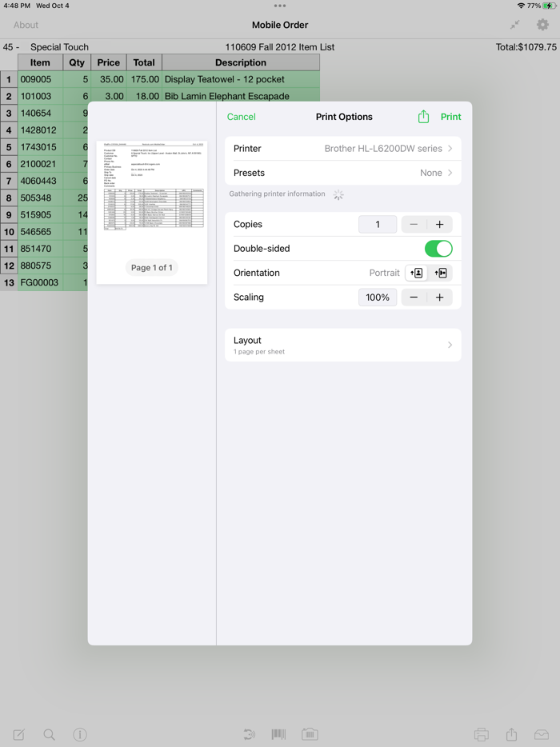Tap the compose/edit icon in bottom toolbar
The height and width of the screenshot is (747, 560).
[18, 734]
